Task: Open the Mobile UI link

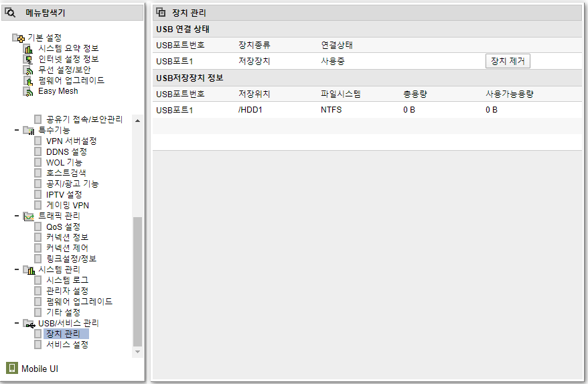Action: (40, 369)
